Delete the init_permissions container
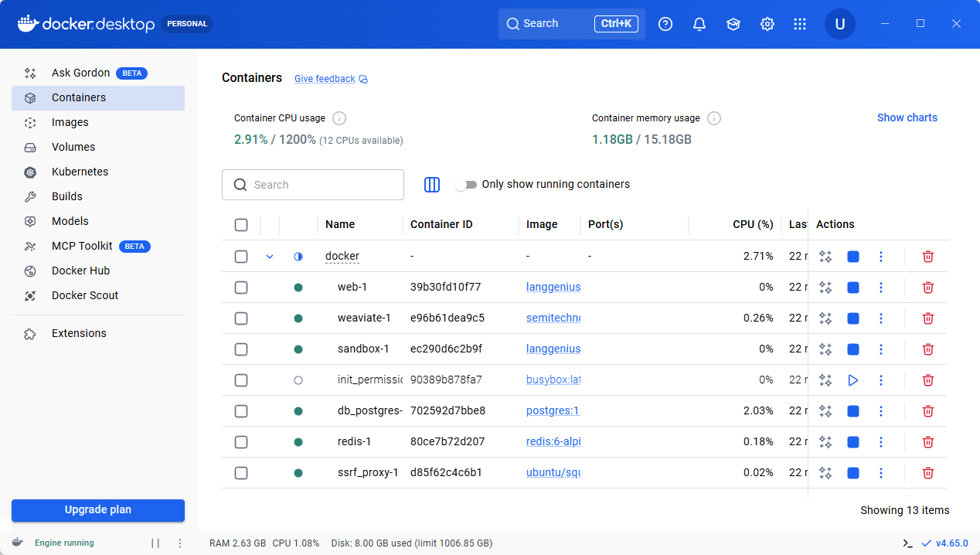The width and height of the screenshot is (980, 555). click(928, 380)
